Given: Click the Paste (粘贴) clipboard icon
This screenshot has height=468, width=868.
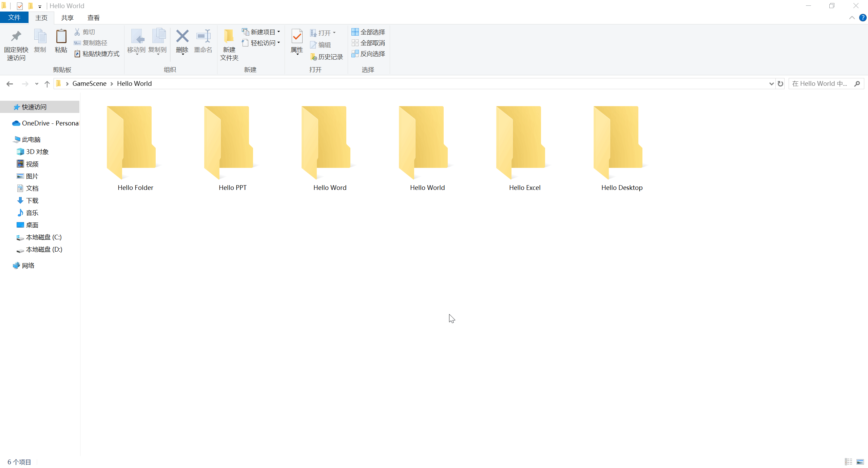Looking at the screenshot, I should pyautogui.click(x=61, y=37).
